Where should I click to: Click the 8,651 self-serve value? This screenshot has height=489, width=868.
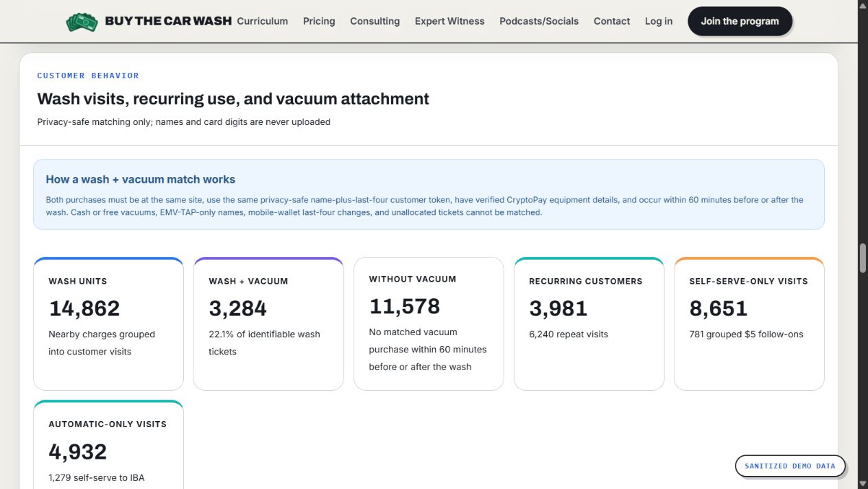click(x=718, y=308)
